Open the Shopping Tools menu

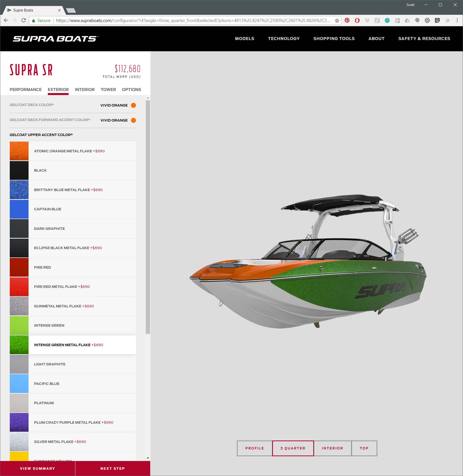click(334, 38)
